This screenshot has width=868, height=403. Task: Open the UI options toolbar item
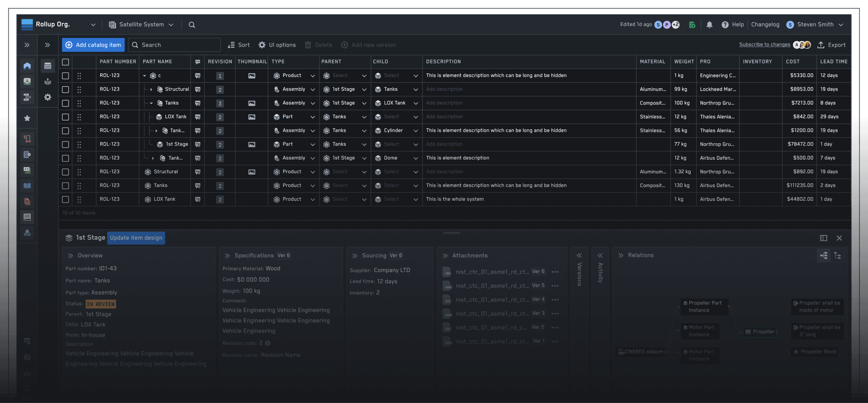(277, 45)
